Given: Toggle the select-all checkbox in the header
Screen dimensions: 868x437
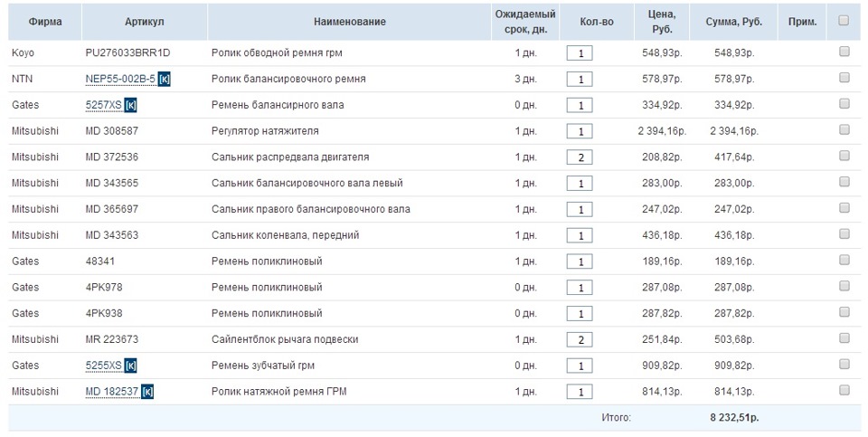Looking at the screenshot, I should click(x=844, y=20).
